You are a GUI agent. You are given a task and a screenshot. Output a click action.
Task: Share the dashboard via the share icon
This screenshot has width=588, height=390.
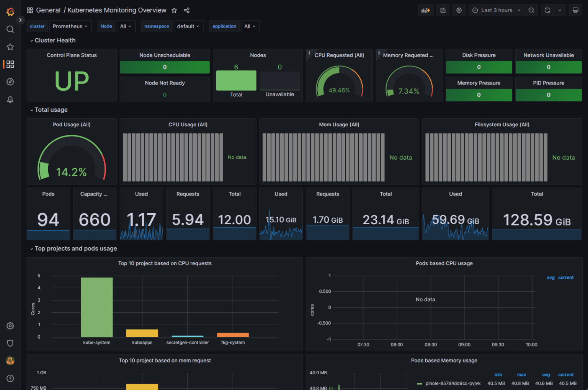pyautogui.click(x=186, y=10)
